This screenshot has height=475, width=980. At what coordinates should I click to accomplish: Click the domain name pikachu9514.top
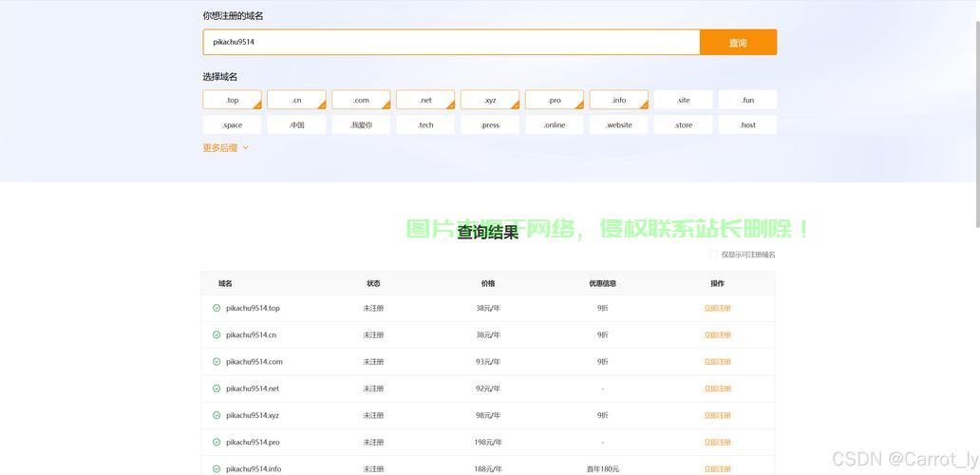254,308
